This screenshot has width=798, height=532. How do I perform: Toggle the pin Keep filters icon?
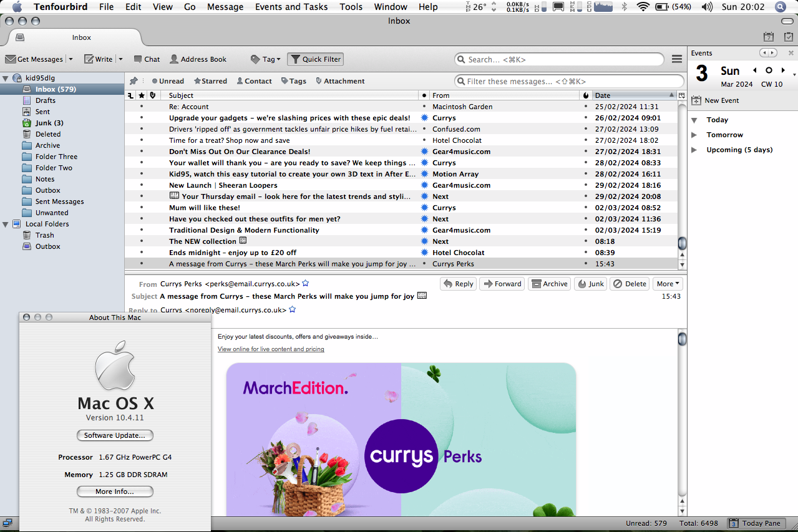(x=134, y=81)
